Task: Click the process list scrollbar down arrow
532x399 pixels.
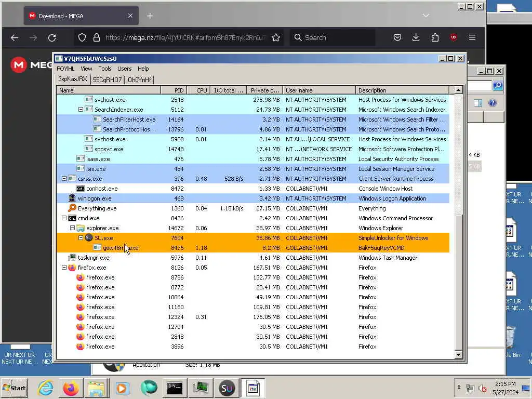Action: click(x=458, y=355)
